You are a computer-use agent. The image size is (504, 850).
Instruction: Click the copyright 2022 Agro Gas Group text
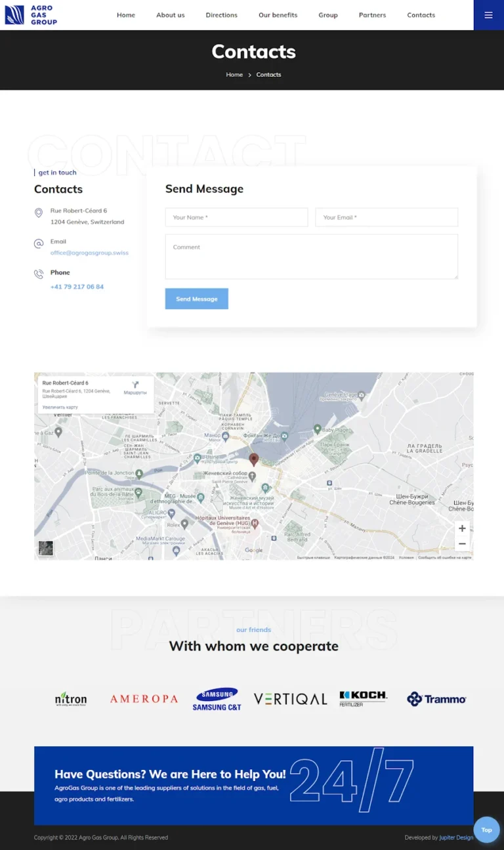click(101, 838)
